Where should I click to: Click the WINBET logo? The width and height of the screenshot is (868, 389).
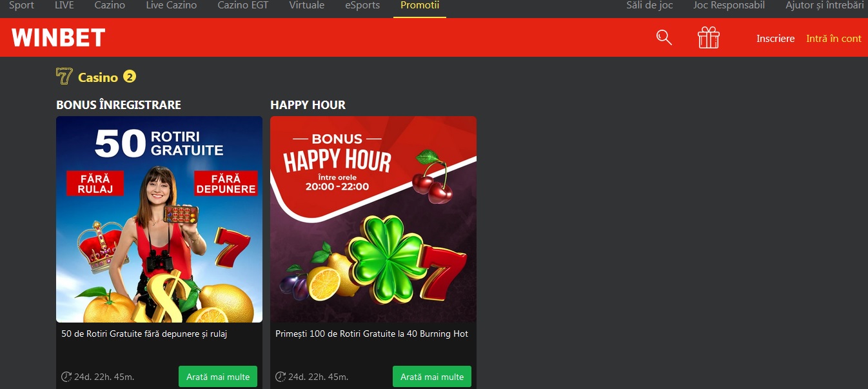[58, 38]
